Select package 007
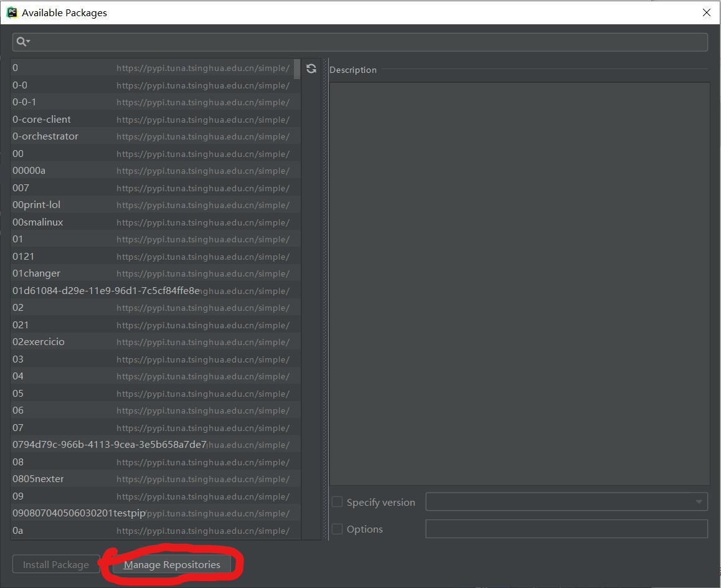Viewport: 721px width, 588px height. pyautogui.click(x=156, y=187)
